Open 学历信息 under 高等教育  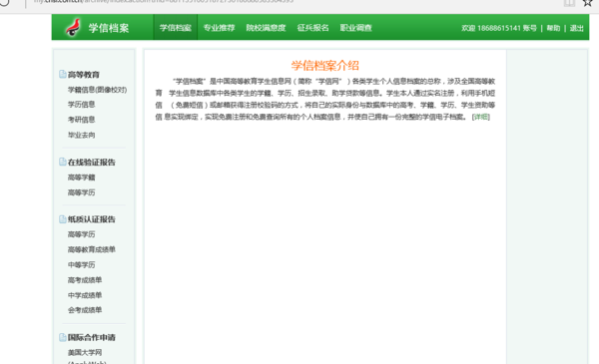coord(82,104)
